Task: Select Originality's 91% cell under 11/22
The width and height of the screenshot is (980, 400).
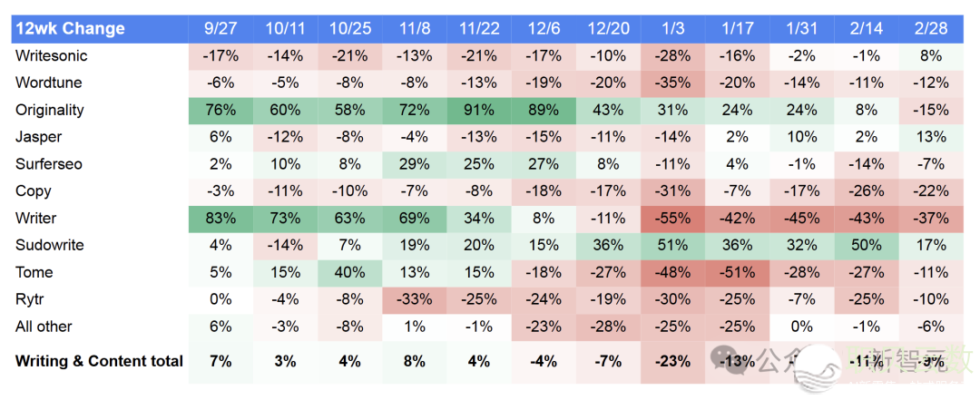Action: click(x=478, y=111)
